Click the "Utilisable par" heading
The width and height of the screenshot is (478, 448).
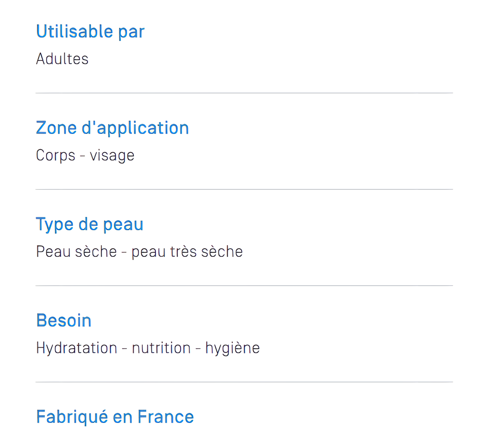click(x=90, y=32)
